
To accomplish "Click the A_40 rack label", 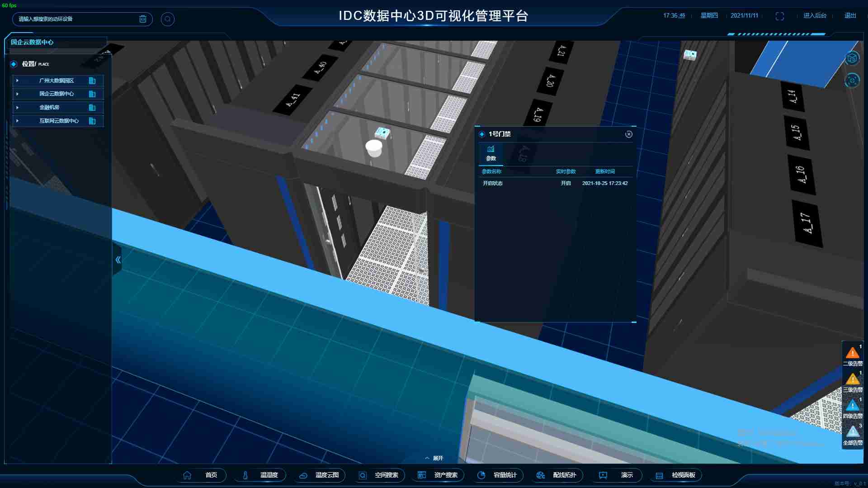I will point(320,68).
